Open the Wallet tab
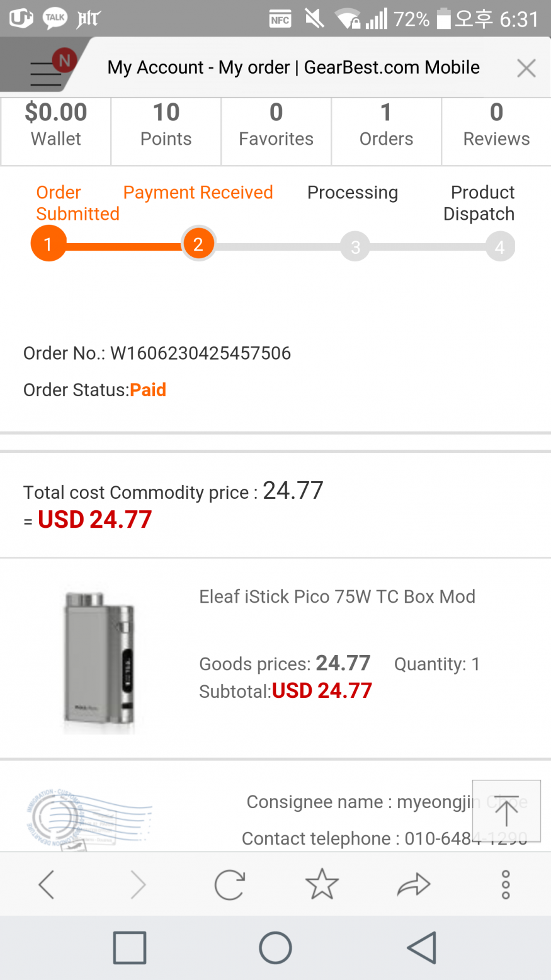Image resolution: width=551 pixels, height=980 pixels. 56,125
